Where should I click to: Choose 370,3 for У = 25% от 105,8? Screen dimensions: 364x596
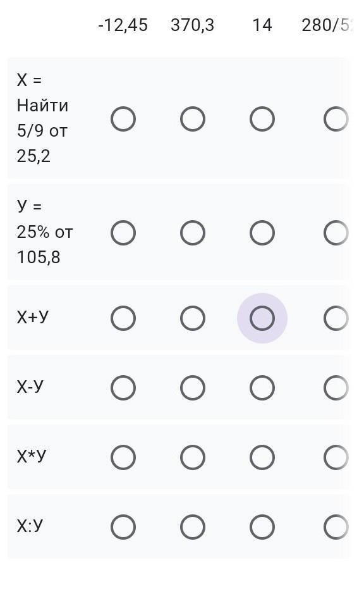pos(193,233)
